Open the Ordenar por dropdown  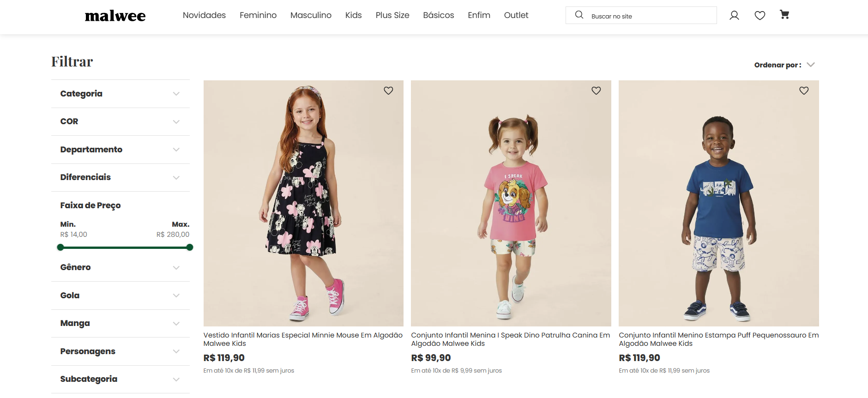784,65
